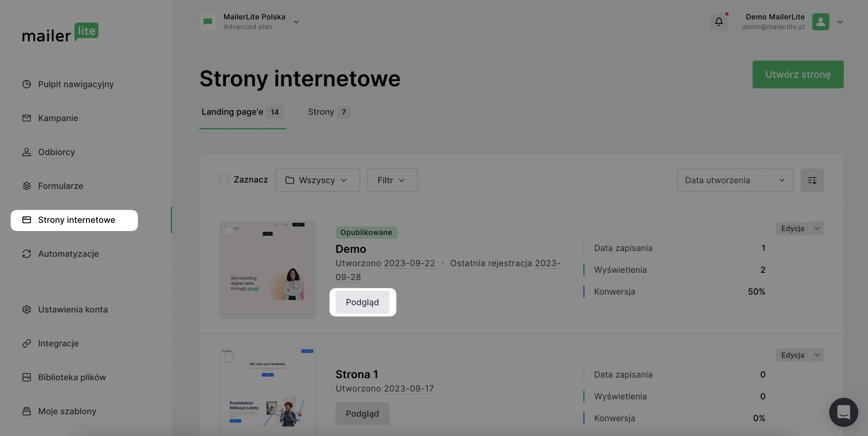Click the notification bell icon
This screenshot has width=868, height=436.
click(718, 22)
